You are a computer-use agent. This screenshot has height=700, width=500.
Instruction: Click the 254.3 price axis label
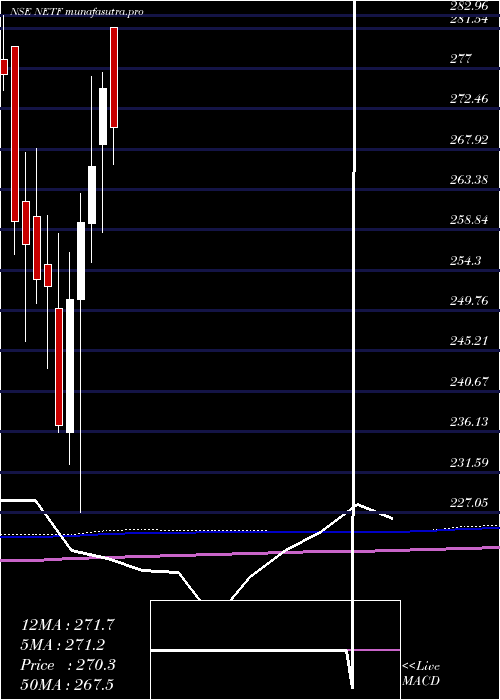(x=465, y=260)
